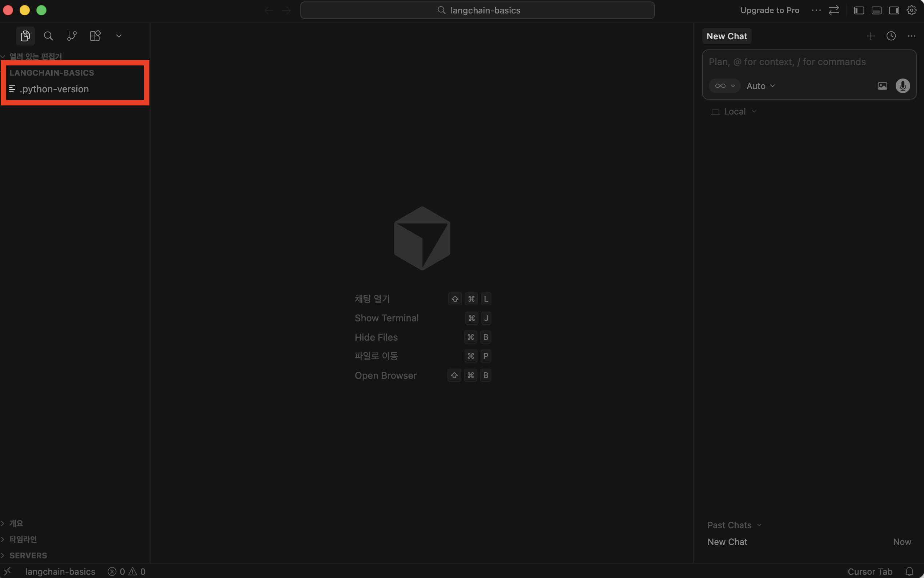Toggle the right AI pane layout

[894, 10]
